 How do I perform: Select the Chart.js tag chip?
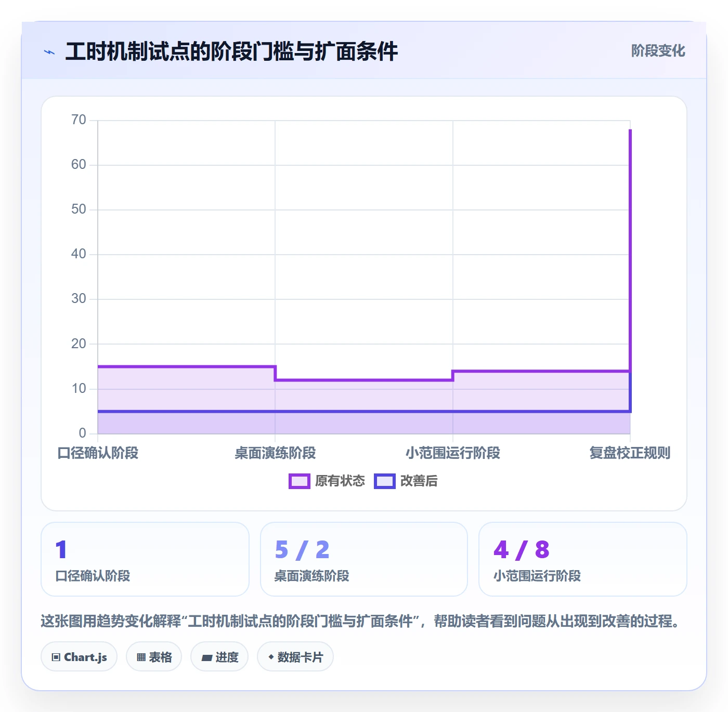[79, 657]
